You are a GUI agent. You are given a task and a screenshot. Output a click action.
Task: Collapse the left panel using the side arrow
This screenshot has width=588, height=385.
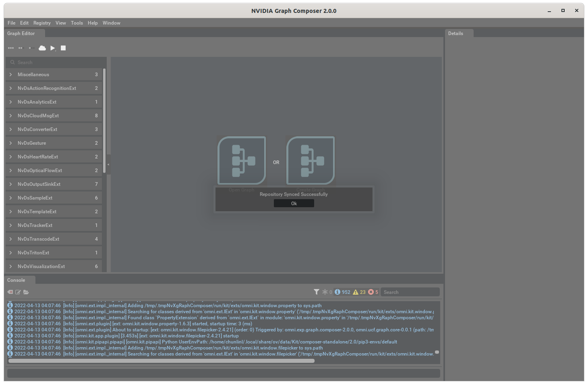pyautogui.click(x=108, y=164)
